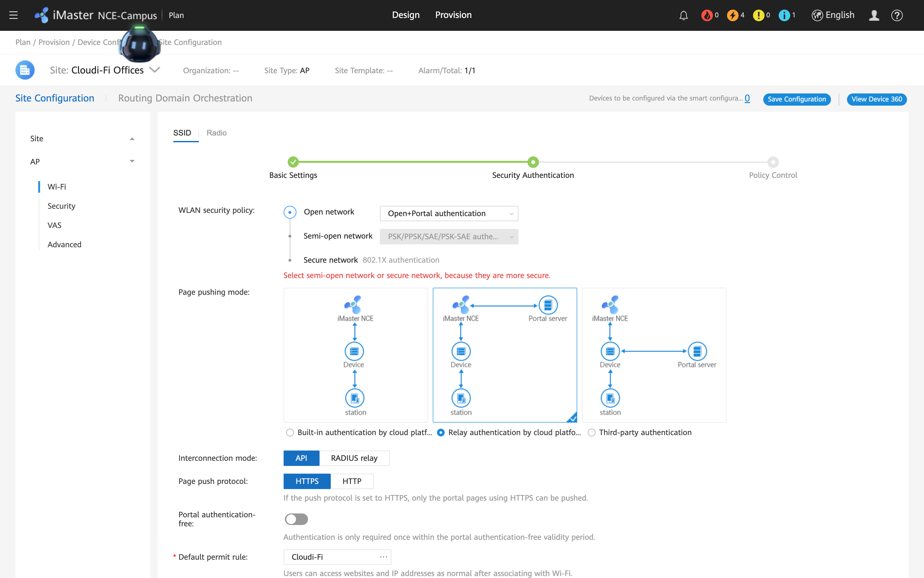The width and height of the screenshot is (924, 578).
Task: View major alarms orange icon
Action: click(732, 15)
